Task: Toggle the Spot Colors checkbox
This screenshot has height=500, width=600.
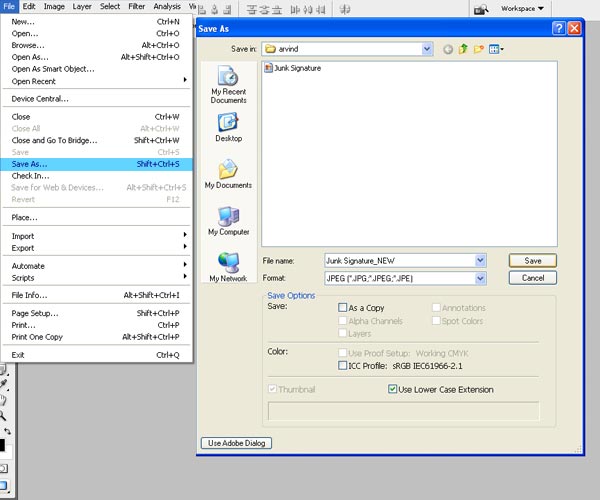Action: click(x=436, y=321)
